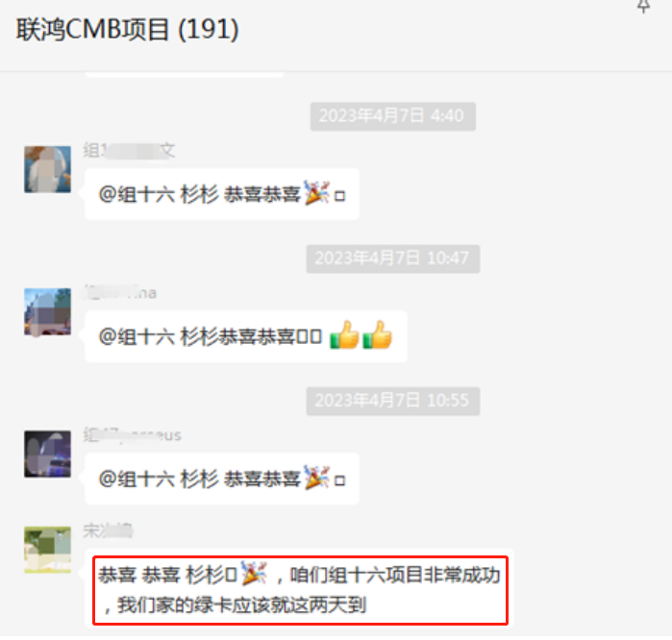This screenshot has height=640, width=672.
Task: Select the message with thumbs-up emojis
Action: [246, 336]
